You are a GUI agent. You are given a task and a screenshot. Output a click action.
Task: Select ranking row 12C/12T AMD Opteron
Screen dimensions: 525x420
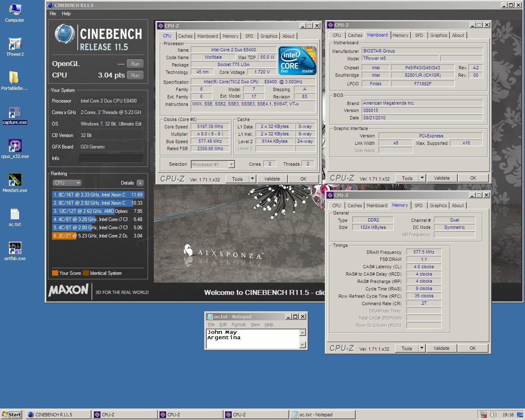98,211
